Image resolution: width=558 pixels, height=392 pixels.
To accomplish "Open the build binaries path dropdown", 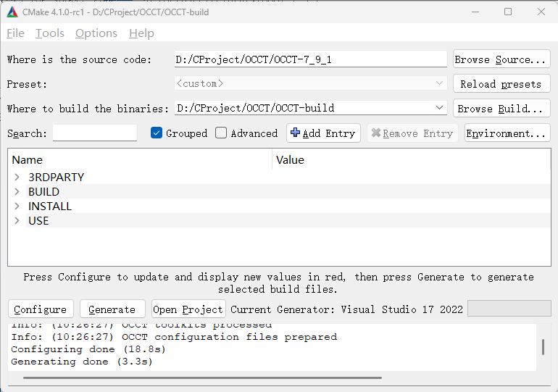I will 310,108.
